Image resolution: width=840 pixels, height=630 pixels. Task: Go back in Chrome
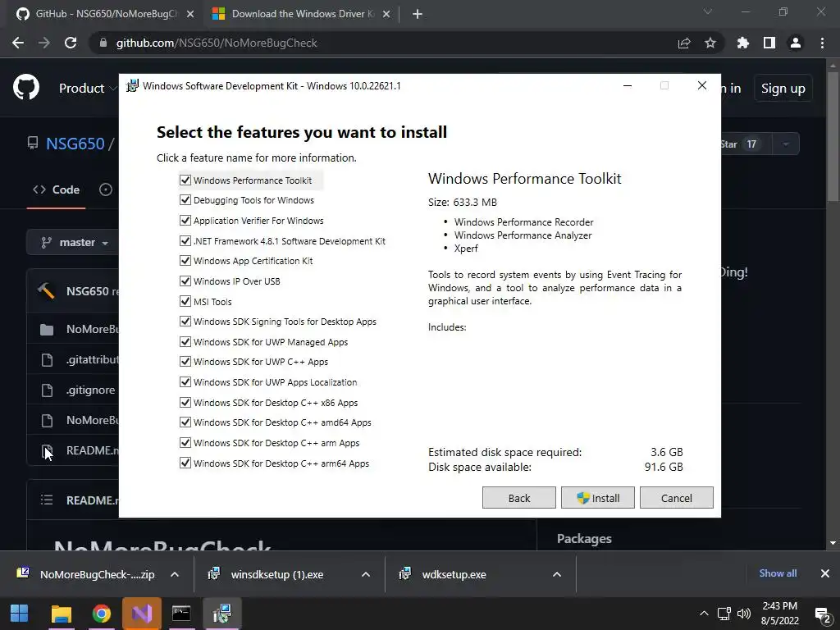click(x=18, y=43)
